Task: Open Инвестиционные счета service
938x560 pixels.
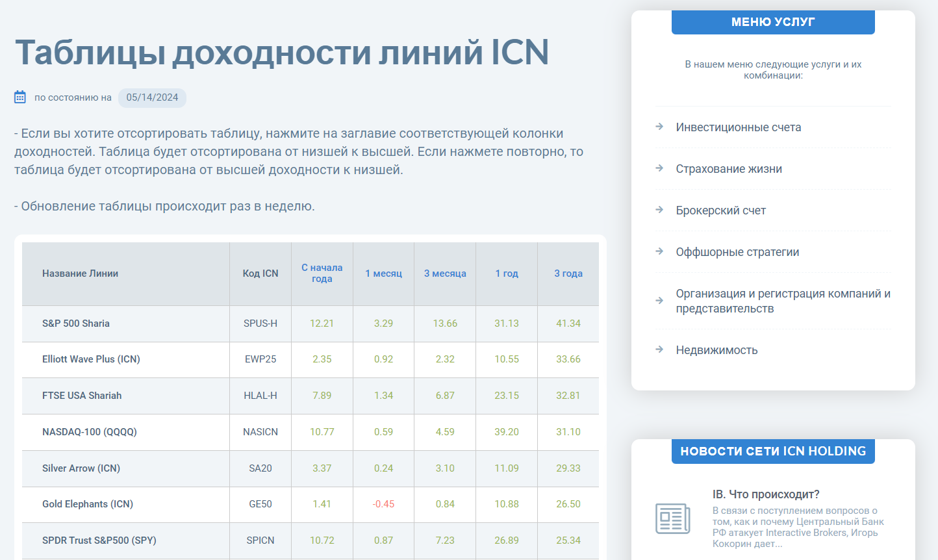Action: tap(739, 127)
